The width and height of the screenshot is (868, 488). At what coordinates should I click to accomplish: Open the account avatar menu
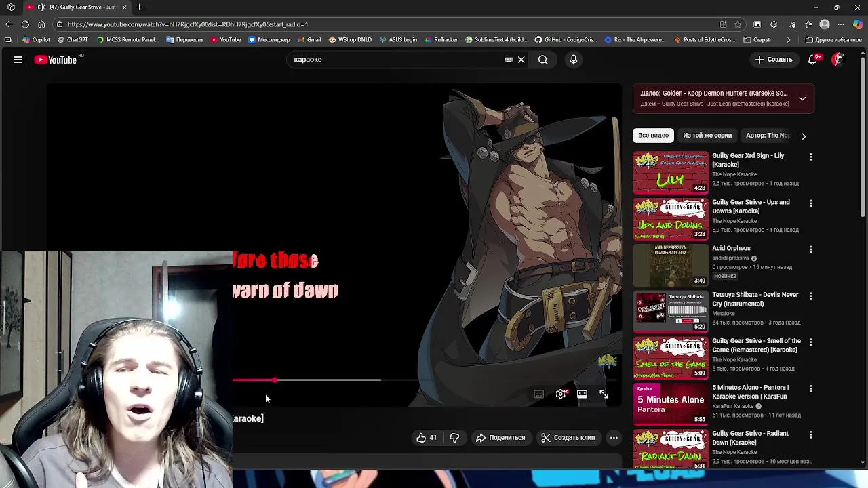837,60
